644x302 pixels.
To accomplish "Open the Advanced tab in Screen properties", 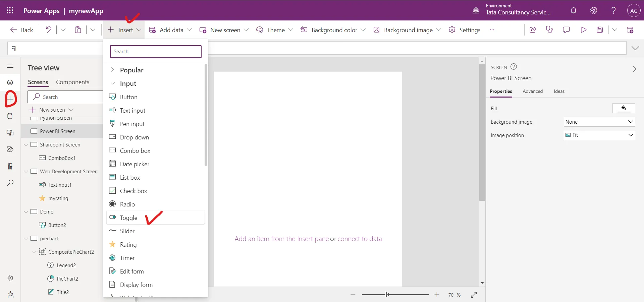I will [533, 91].
